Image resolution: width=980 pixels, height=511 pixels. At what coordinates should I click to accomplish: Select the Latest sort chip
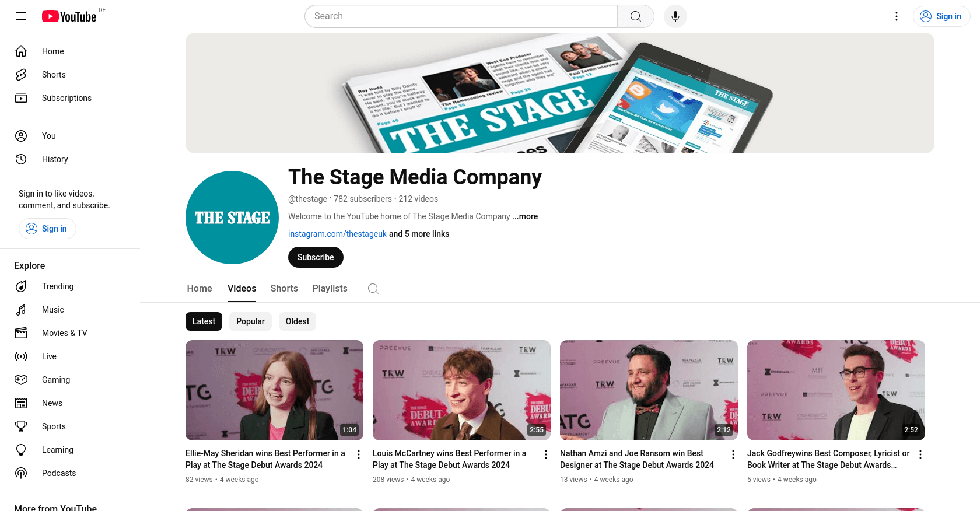point(204,321)
